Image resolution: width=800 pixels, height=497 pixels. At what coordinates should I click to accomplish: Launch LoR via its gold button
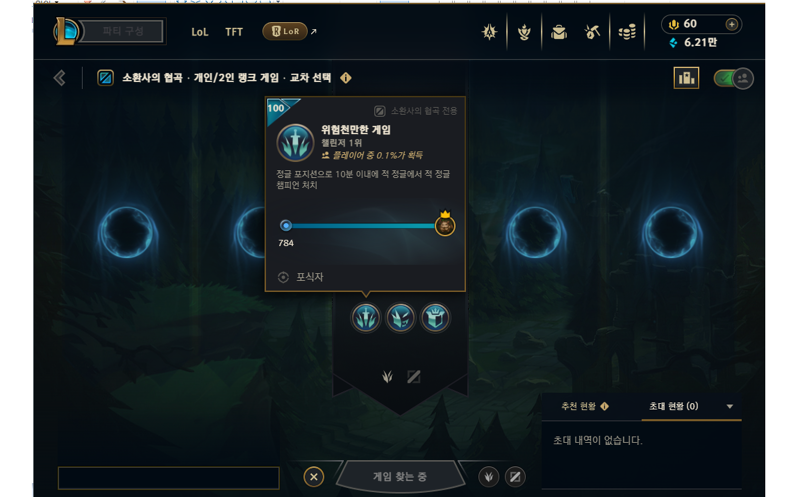[285, 31]
